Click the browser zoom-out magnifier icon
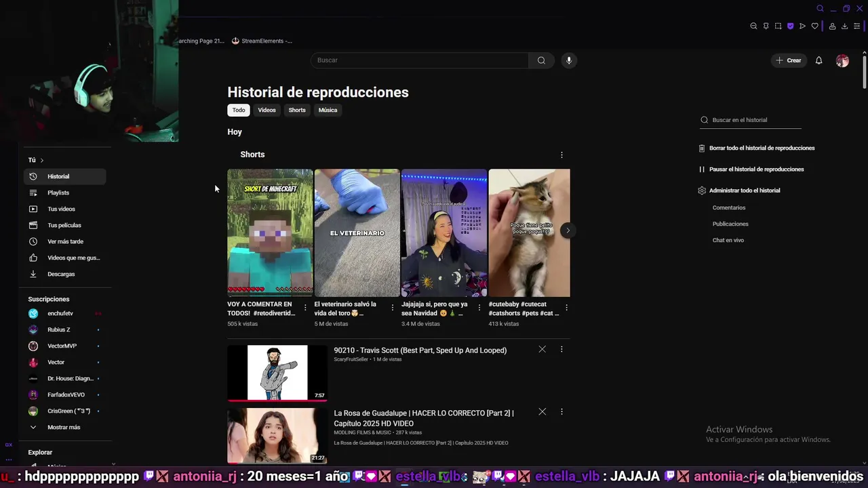 [x=753, y=26]
